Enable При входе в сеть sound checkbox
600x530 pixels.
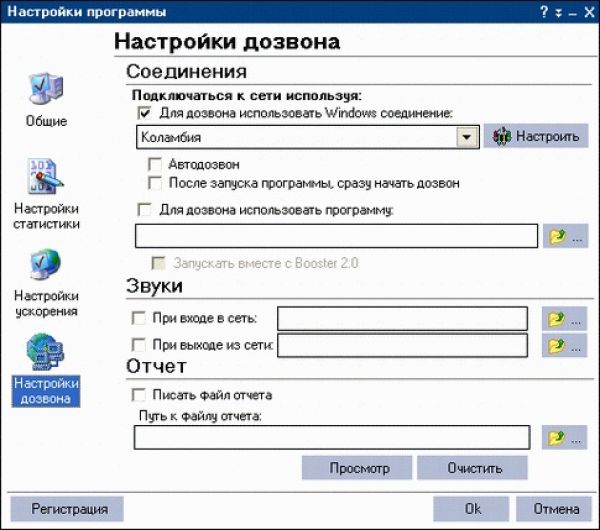[x=138, y=318]
